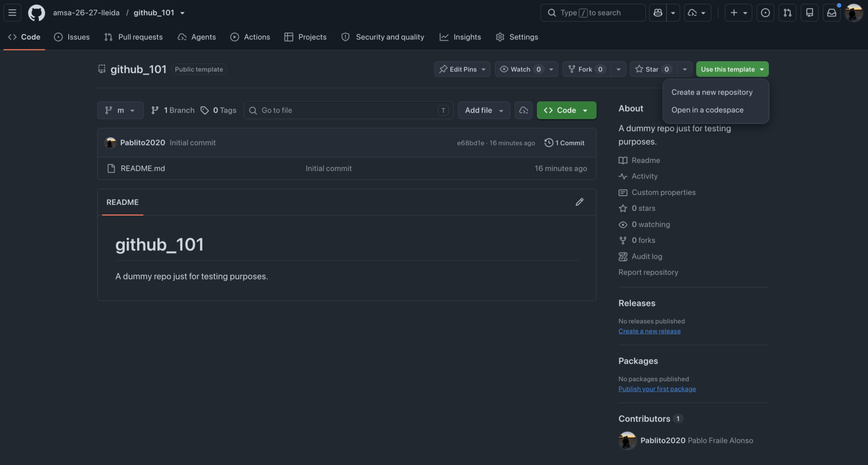
Task: Focus the Go to file search field
Action: pyautogui.click(x=349, y=110)
